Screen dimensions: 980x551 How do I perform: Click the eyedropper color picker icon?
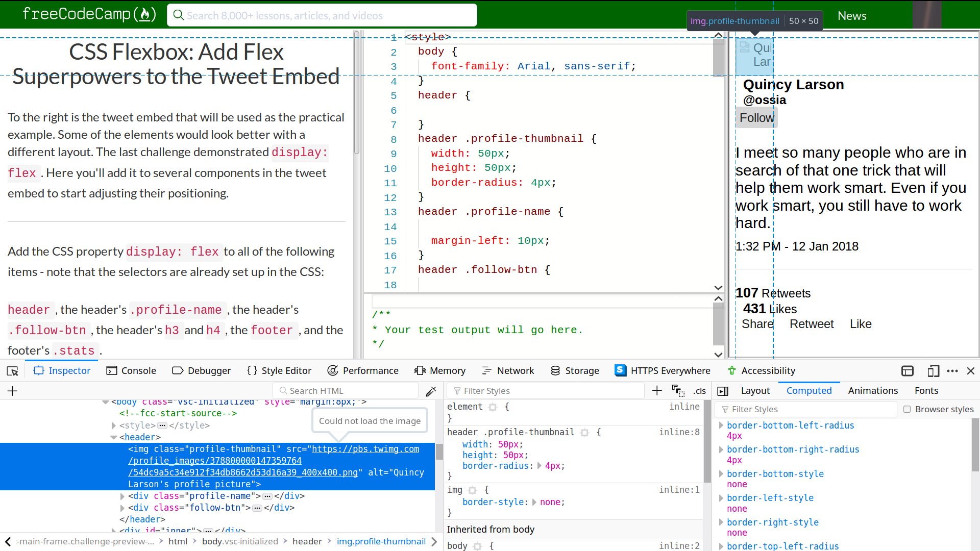[x=431, y=391]
